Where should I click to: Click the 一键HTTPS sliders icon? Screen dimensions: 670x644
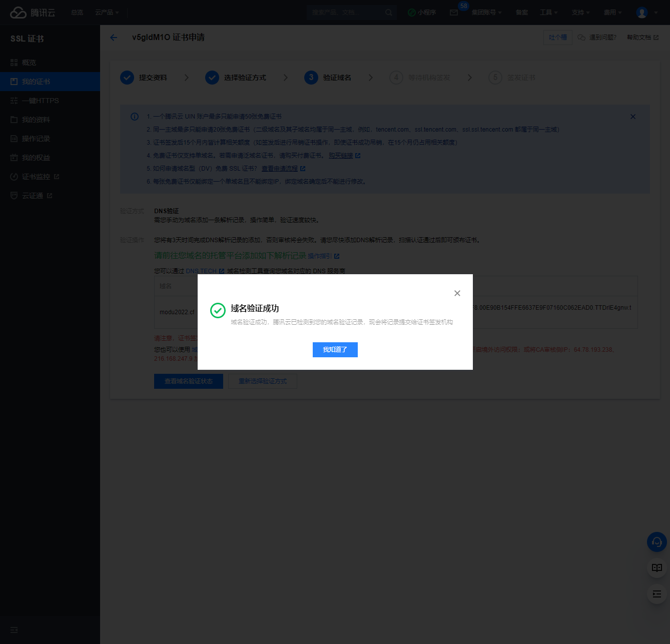(14, 101)
